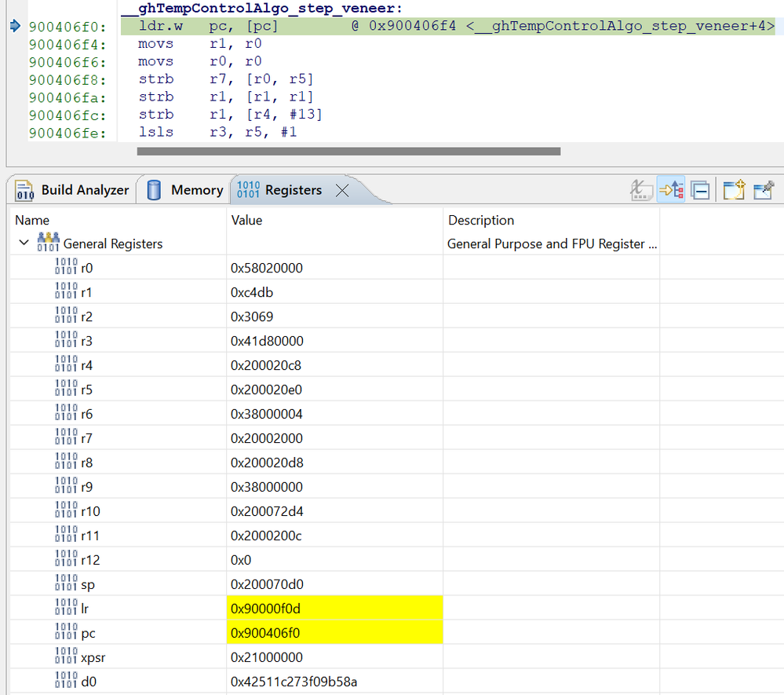Click the Description column header
Image resolution: width=784 pixels, height=695 pixels.
pos(481,220)
